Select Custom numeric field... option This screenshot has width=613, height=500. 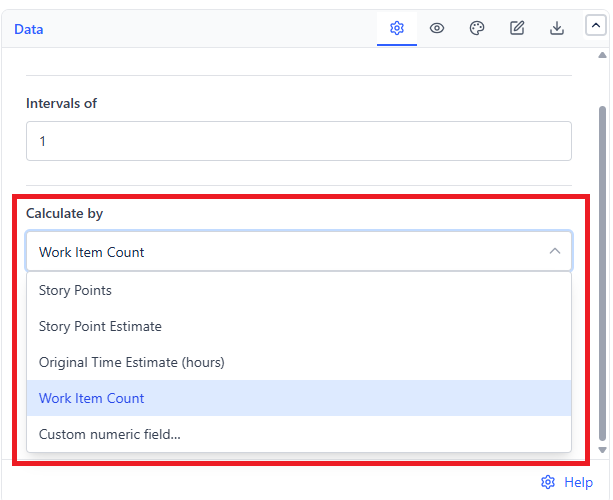(x=299, y=434)
